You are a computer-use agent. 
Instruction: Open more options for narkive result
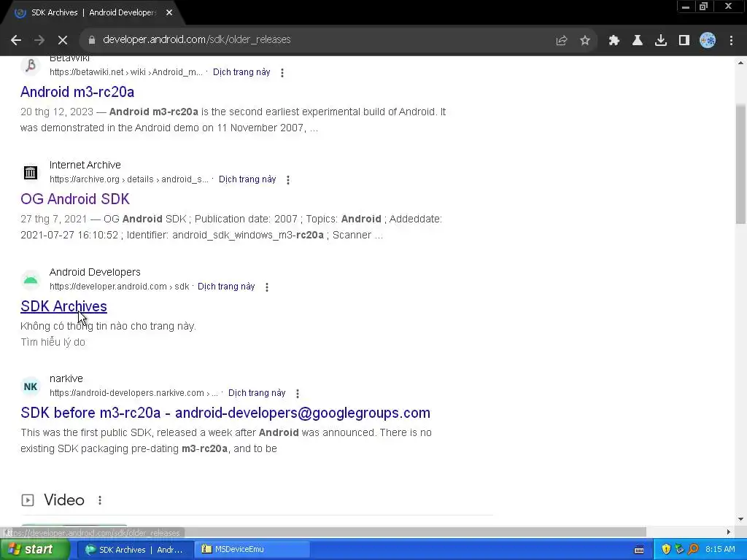point(298,394)
